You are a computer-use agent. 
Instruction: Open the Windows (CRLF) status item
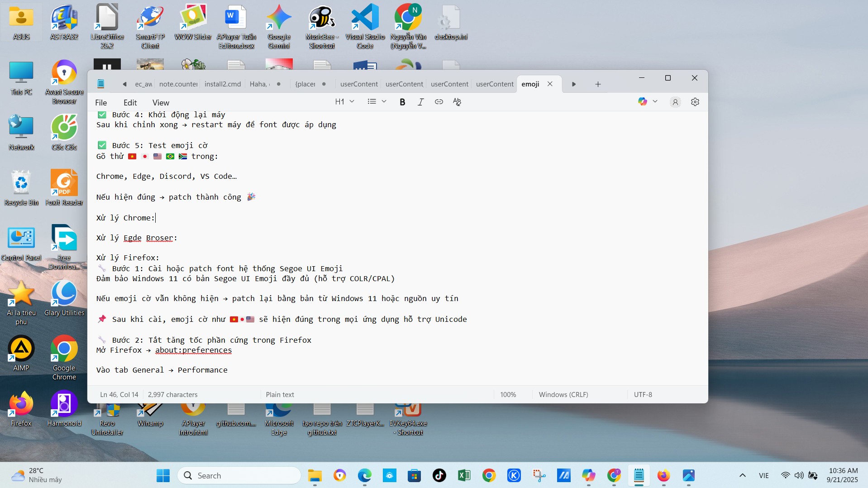563,394
